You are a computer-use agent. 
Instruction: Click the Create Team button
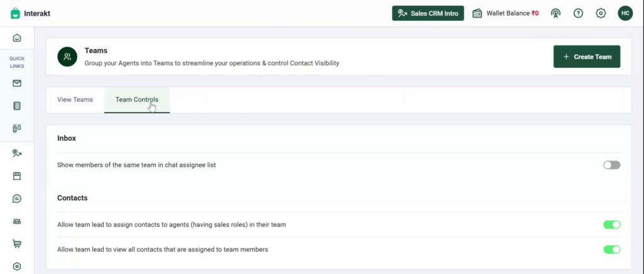(x=587, y=57)
